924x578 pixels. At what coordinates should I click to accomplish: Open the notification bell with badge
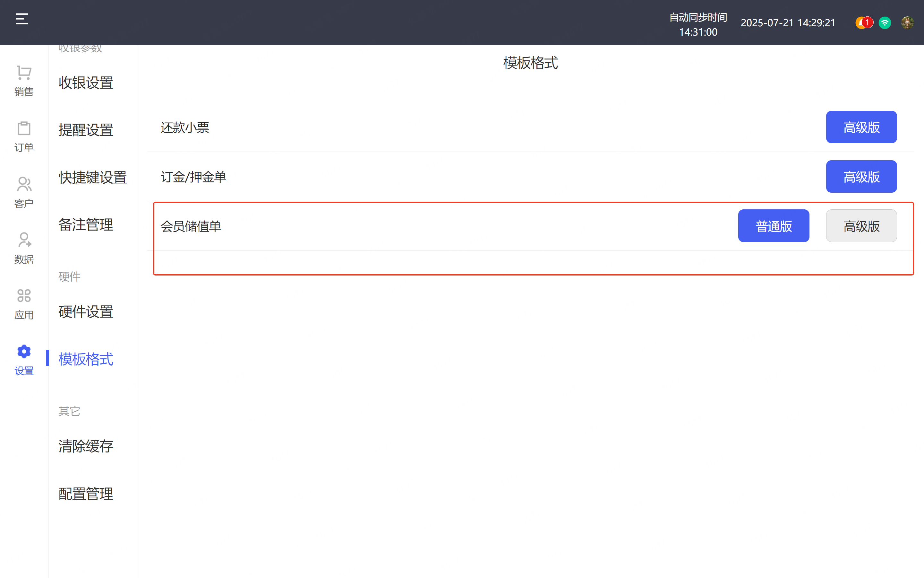point(864,23)
